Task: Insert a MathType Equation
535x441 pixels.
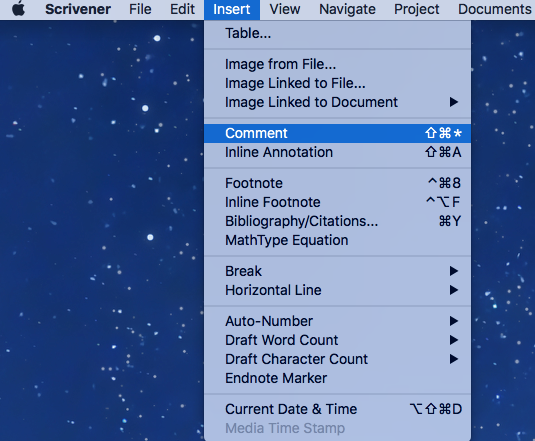Action: pos(337,240)
